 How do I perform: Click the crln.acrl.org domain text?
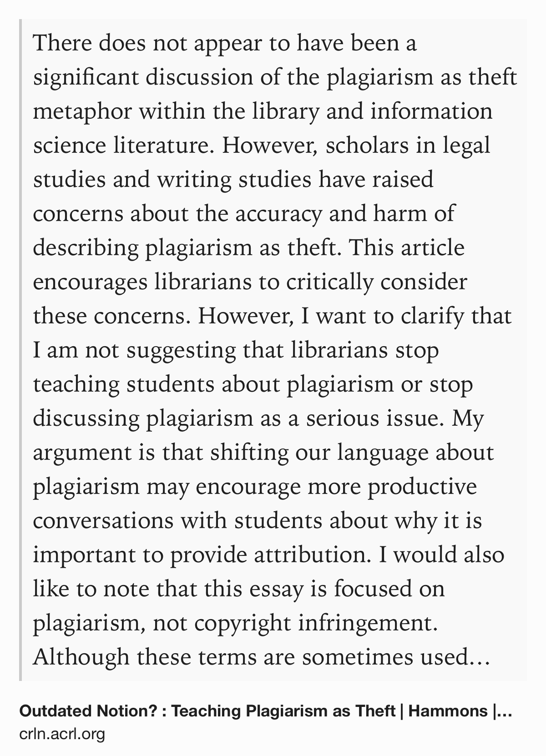point(62,734)
